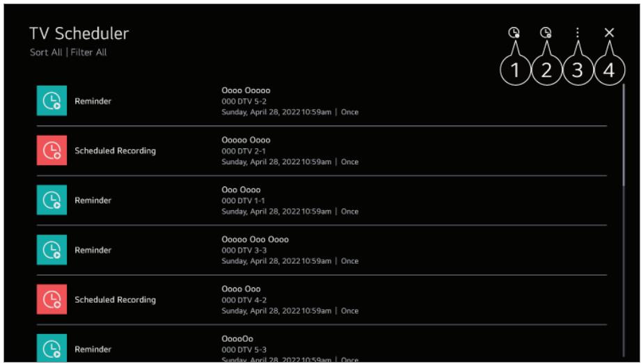The image size is (641, 364).
Task: Select the Scheduled Recording label for DTV 4-2
Action: coord(115,300)
